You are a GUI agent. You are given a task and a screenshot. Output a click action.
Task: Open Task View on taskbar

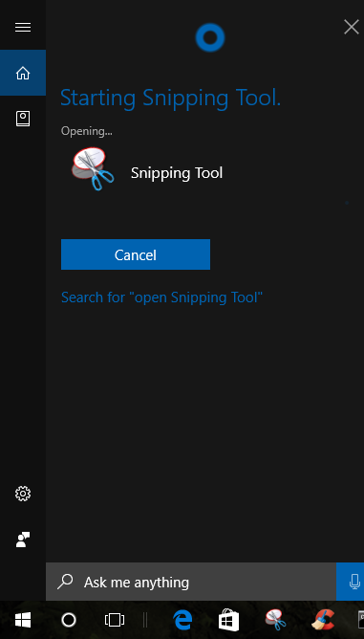(115, 620)
